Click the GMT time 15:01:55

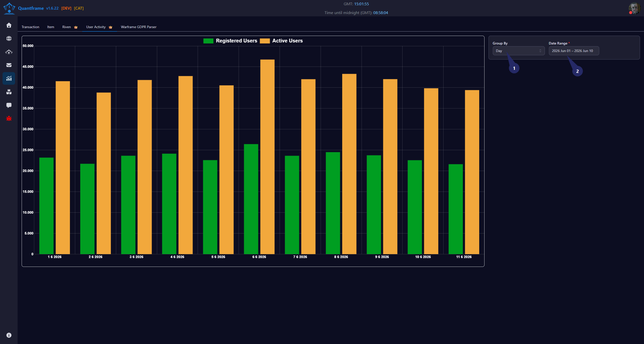pyautogui.click(x=361, y=4)
